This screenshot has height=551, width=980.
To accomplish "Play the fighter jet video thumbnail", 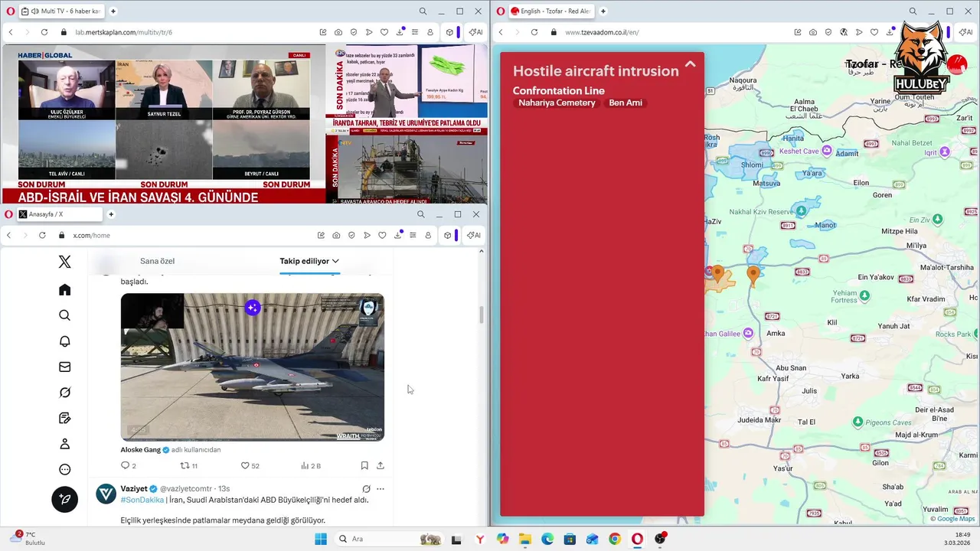I will [253, 367].
